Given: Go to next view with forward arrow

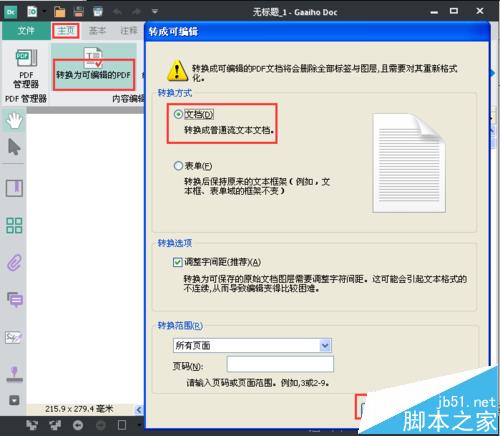Looking at the screenshot, I should (101, 425).
